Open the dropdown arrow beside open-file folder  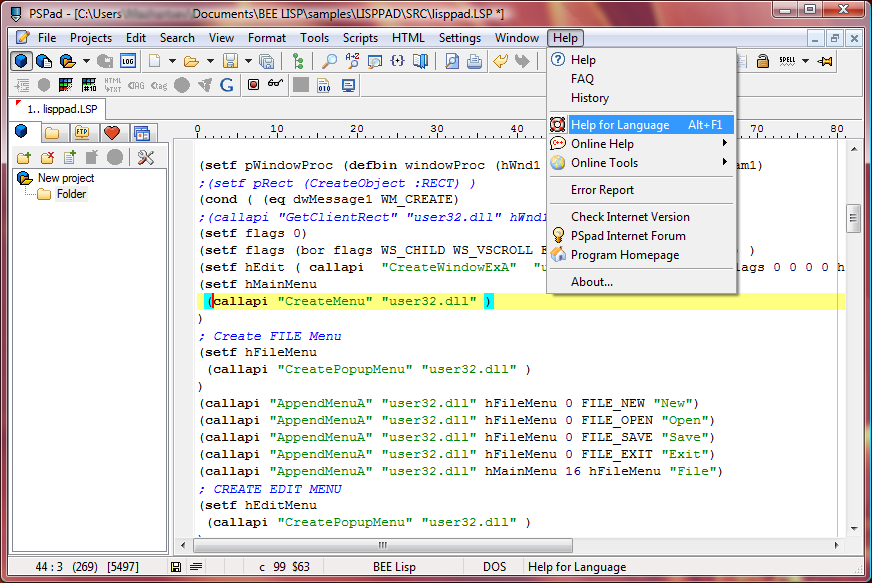click(209, 61)
